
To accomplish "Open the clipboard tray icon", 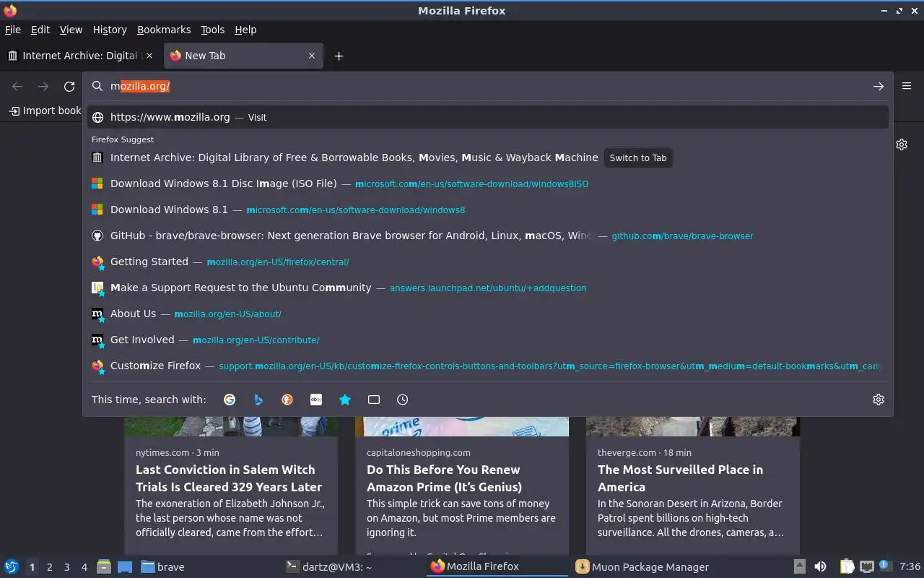I will pos(847,567).
